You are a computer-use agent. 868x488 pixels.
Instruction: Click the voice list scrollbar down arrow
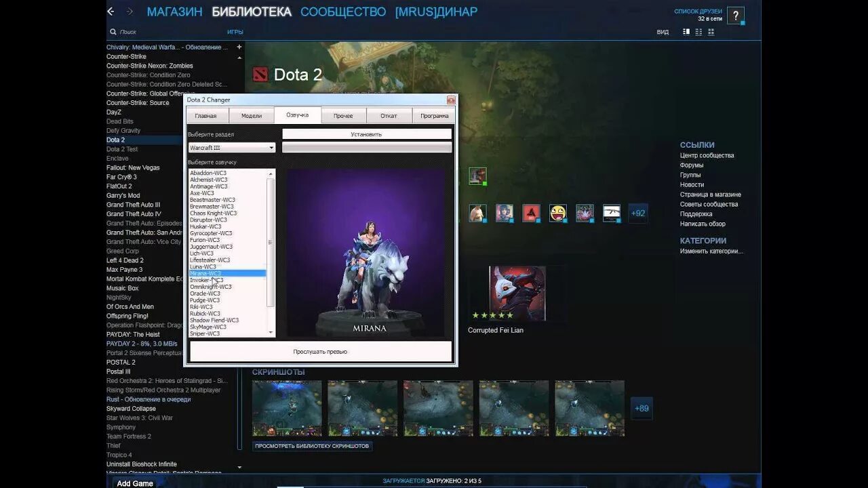click(271, 332)
